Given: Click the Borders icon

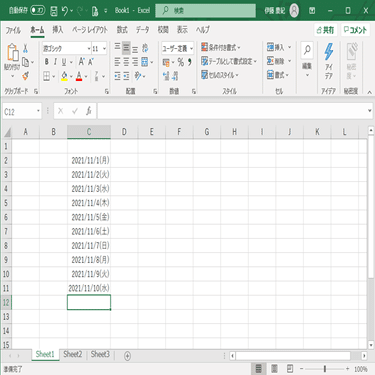Looking at the screenshot, I should click(x=47, y=77).
